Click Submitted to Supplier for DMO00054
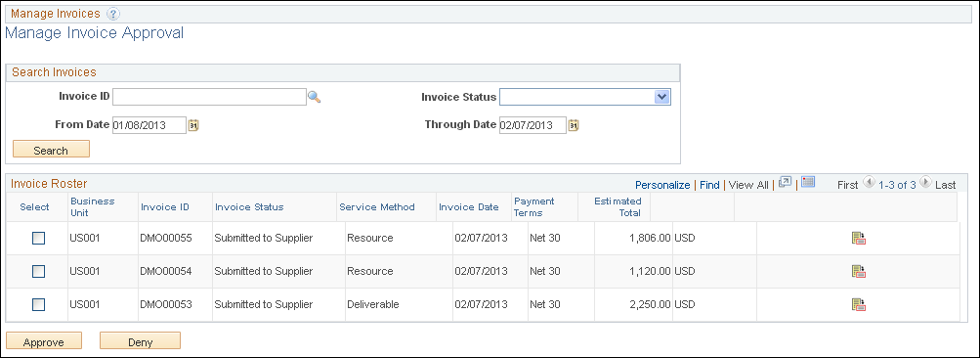Viewport: 980px width, 358px height. pyautogui.click(x=263, y=271)
